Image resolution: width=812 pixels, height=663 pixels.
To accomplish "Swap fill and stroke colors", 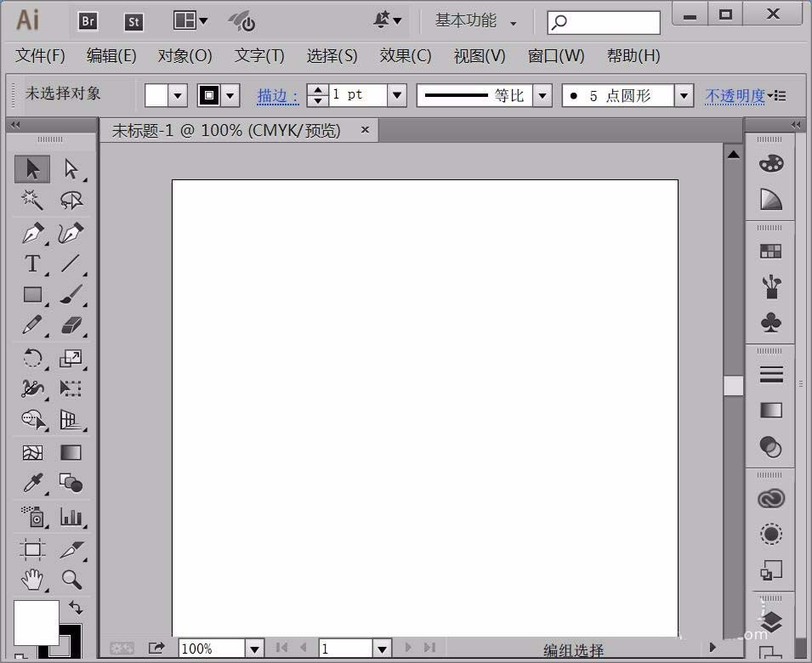I will 76,607.
